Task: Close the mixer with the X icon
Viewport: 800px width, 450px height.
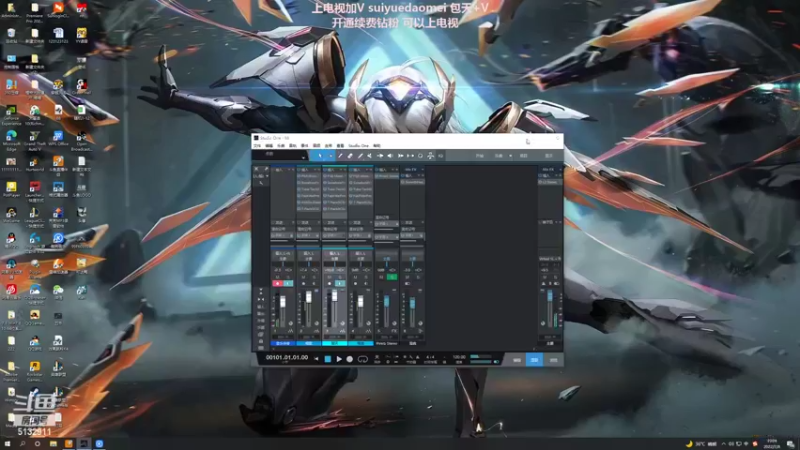Action: pyautogui.click(x=257, y=168)
